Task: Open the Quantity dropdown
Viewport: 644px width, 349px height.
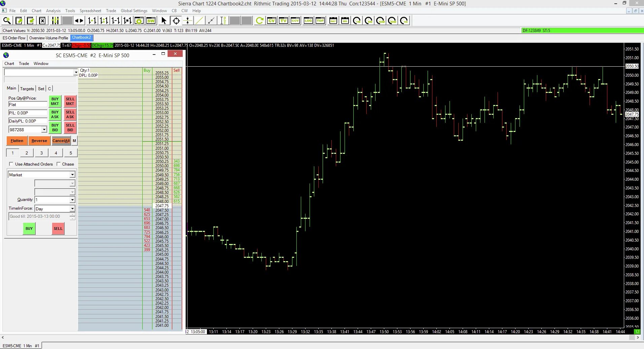Action: coord(72,200)
